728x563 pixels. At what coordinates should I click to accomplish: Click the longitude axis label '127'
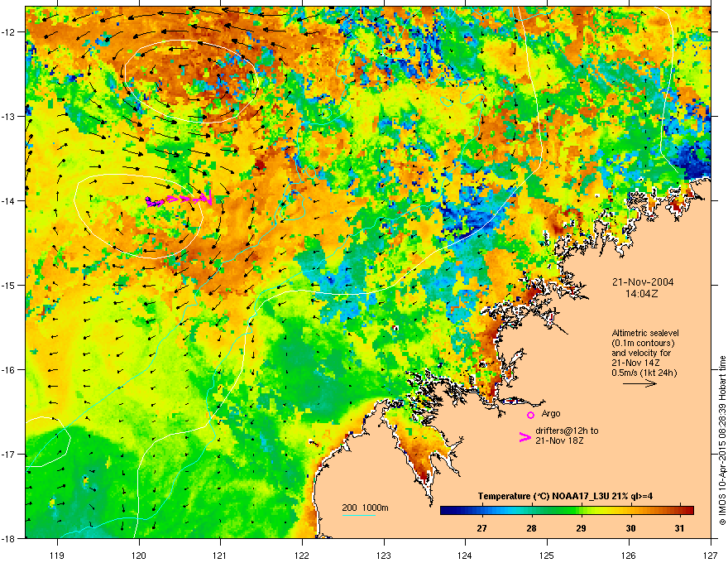click(x=711, y=555)
